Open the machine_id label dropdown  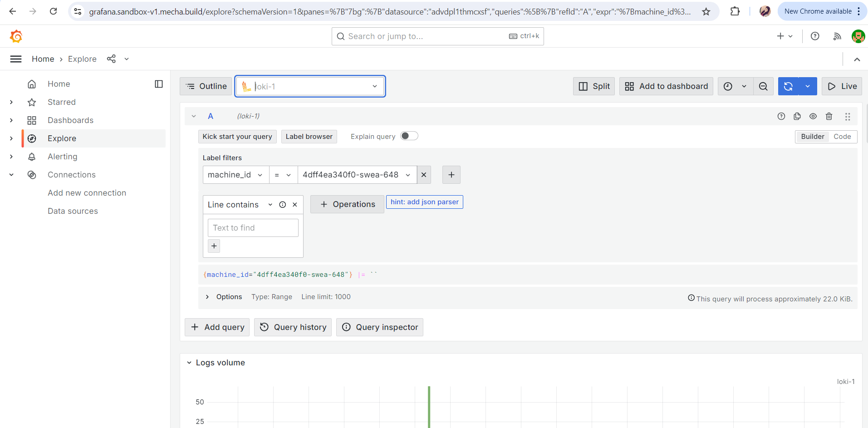pyautogui.click(x=235, y=175)
